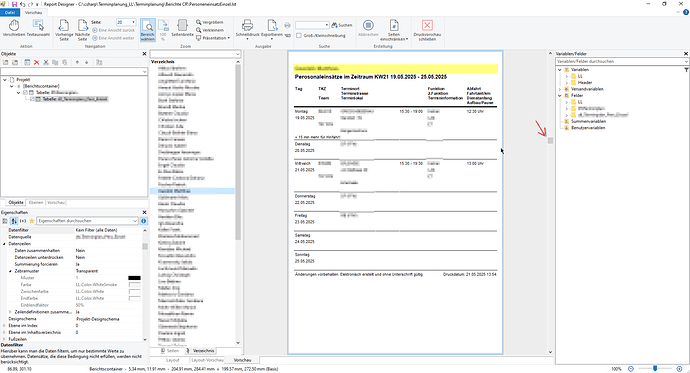Collapse the Datenzeilen property group
690x373 pixels.
tap(4, 244)
